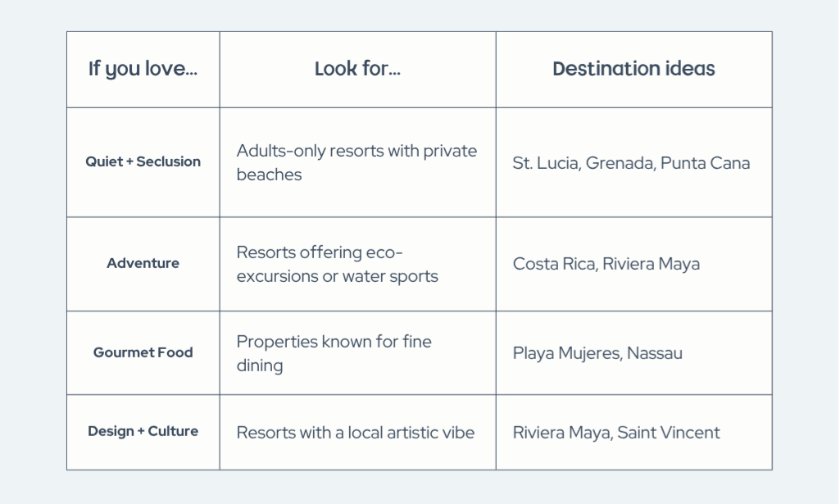Viewport: 840px width, 504px height.
Task: Click "Riviera Maya" in the Adventure row
Action: coord(651,264)
